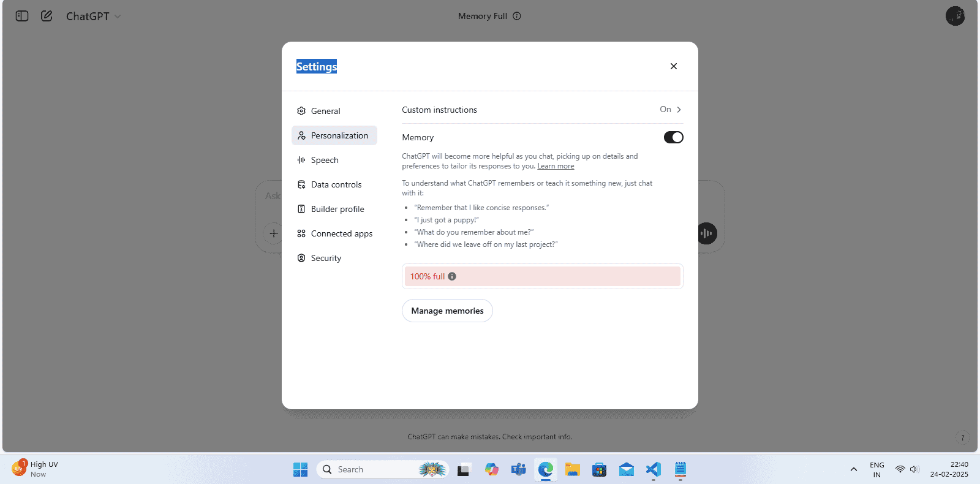This screenshot has width=980, height=484.
Task: Click the 100% full memory usage bar
Action: click(543, 276)
